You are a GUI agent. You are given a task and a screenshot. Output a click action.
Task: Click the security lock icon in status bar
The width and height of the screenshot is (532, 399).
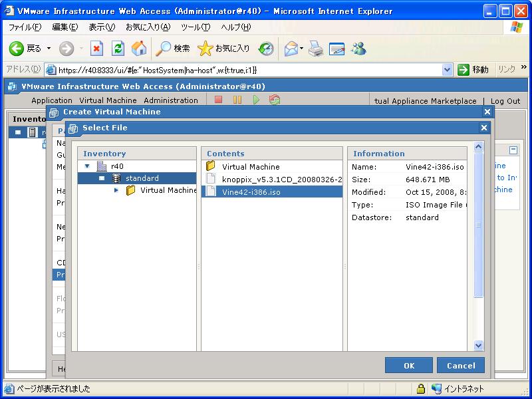pyautogui.click(x=421, y=388)
